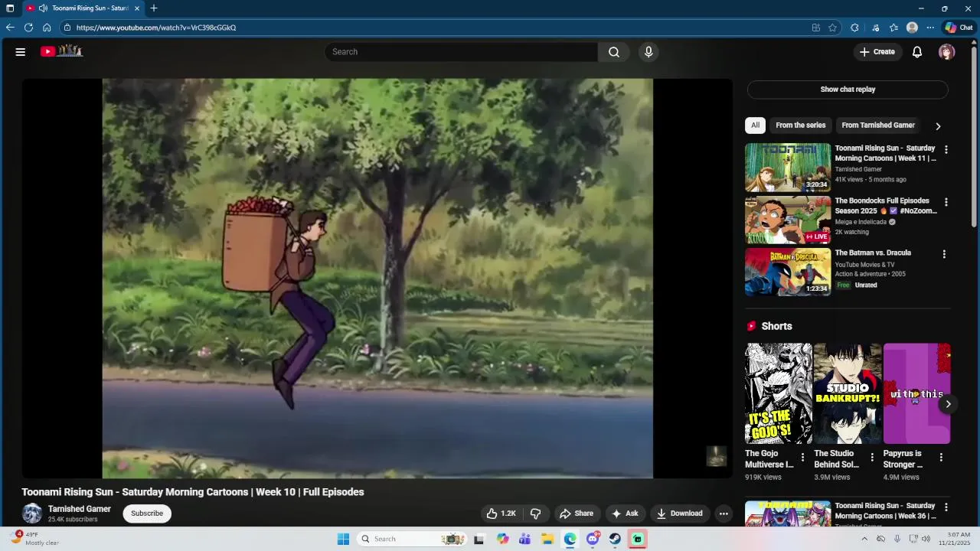Open tab actions menu in Edge
980x551 pixels.
(x=10, y=8)
